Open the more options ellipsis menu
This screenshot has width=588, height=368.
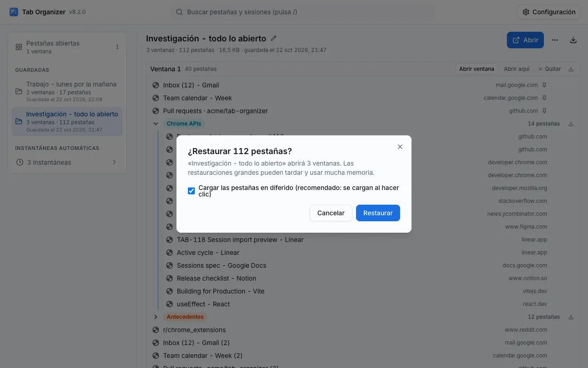pos(555,40)
